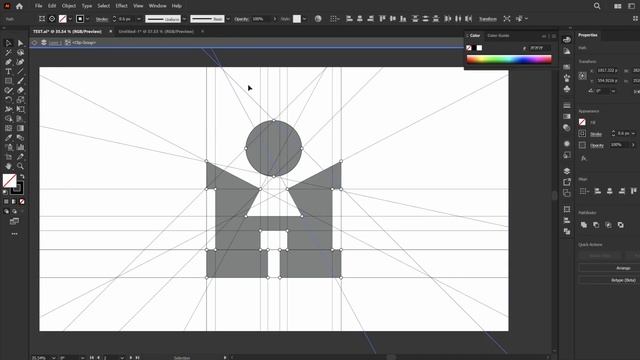Viewport: 640px width, 360px height.
Task: Open the search magnifier icon
Action: pos(597,6)
